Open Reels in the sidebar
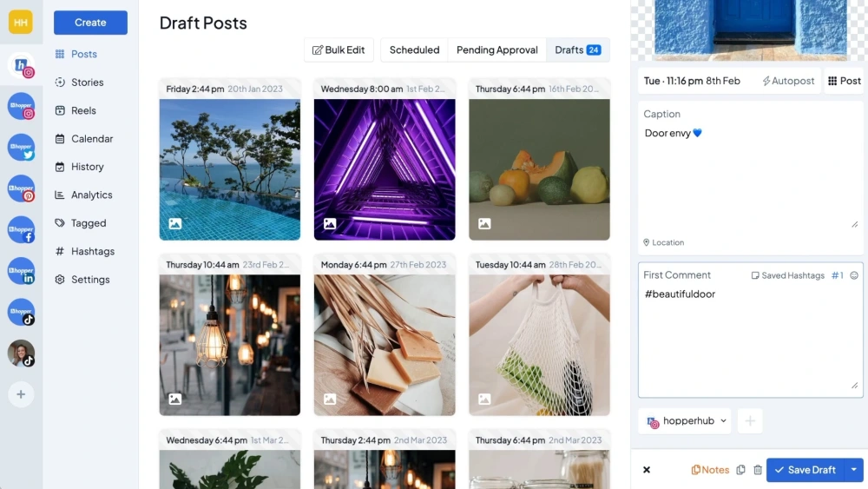This screenshot has width=868, height=489. 76,110
